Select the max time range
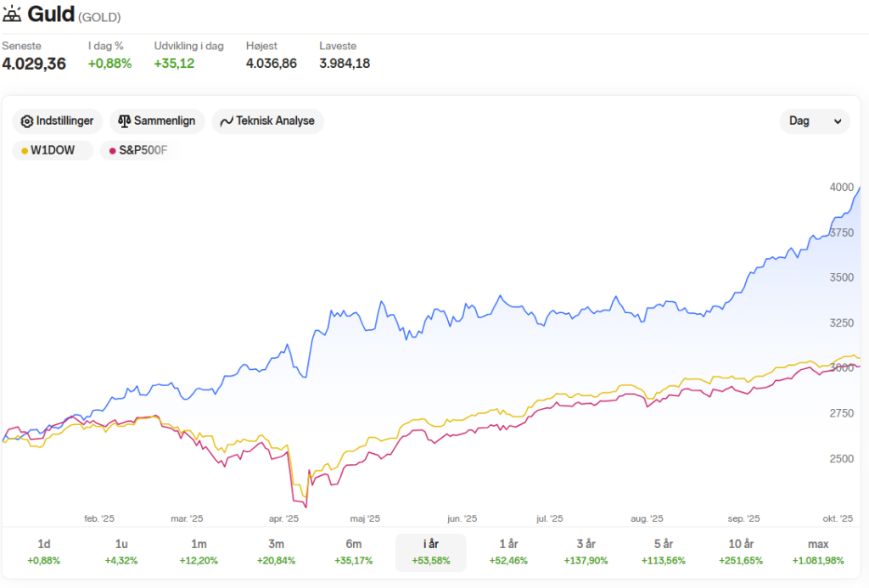The height and width of the screenshot is (588, 869). pos(818,552)
